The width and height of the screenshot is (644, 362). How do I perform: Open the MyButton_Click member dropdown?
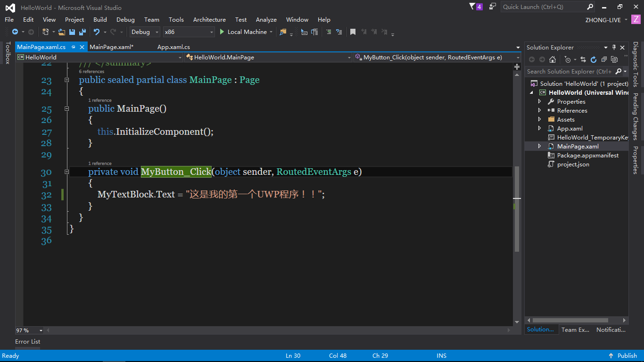pos(437,57)
